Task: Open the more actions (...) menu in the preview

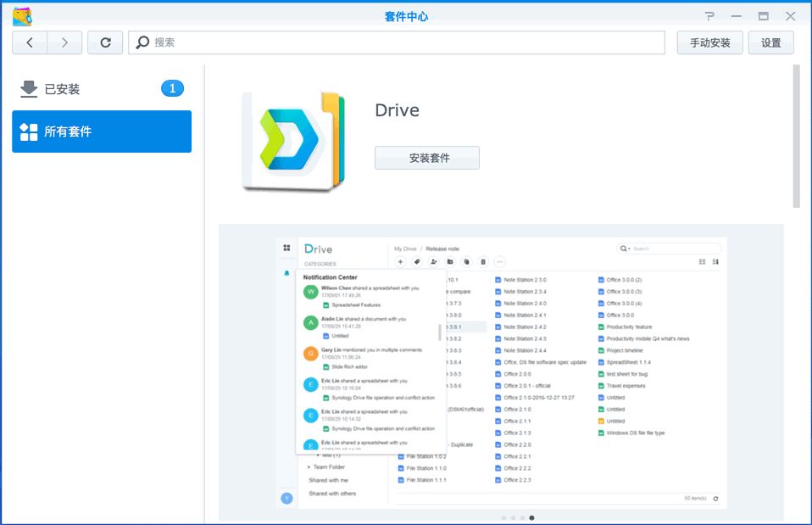Action: pyautogui.click(x=498, y=261)
